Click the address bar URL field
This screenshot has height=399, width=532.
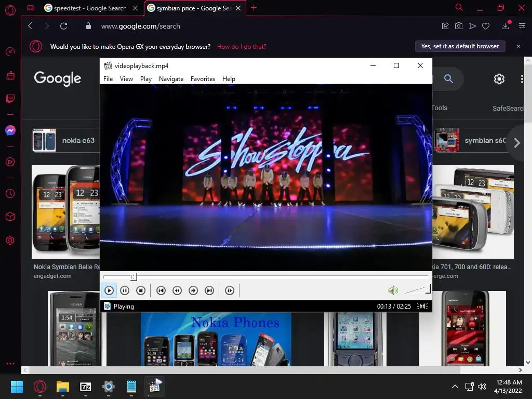140,26
